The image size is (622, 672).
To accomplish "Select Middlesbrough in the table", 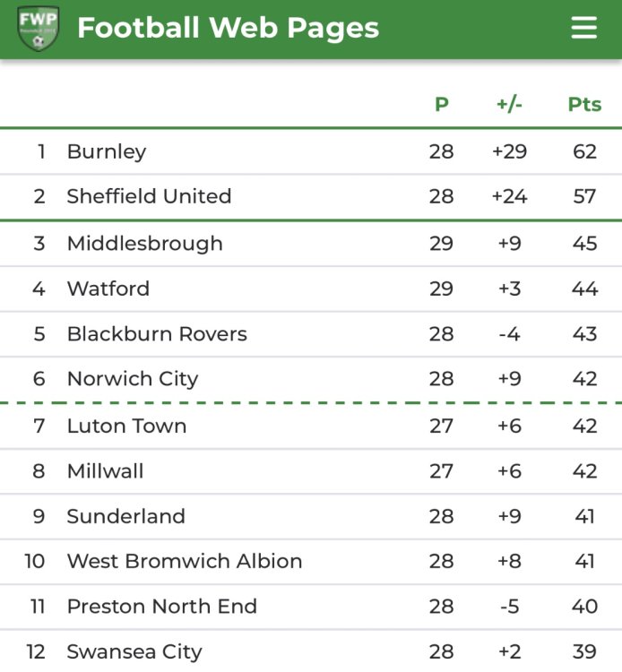I will pyautogui.click(x=144, y=244).
